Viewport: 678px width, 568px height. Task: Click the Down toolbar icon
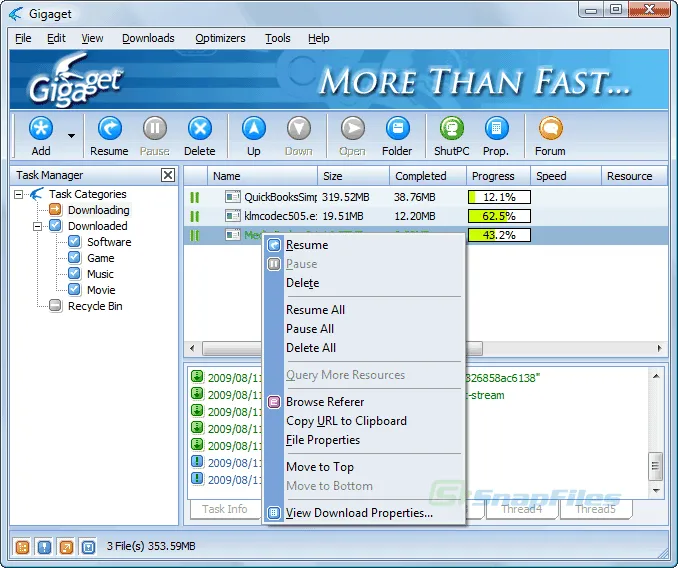(299, 128)
